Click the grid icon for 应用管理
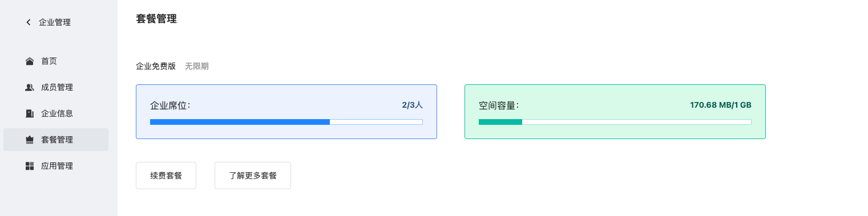This screenshot has height=216, width=868. pyautogui.click(x=30, y=166)
